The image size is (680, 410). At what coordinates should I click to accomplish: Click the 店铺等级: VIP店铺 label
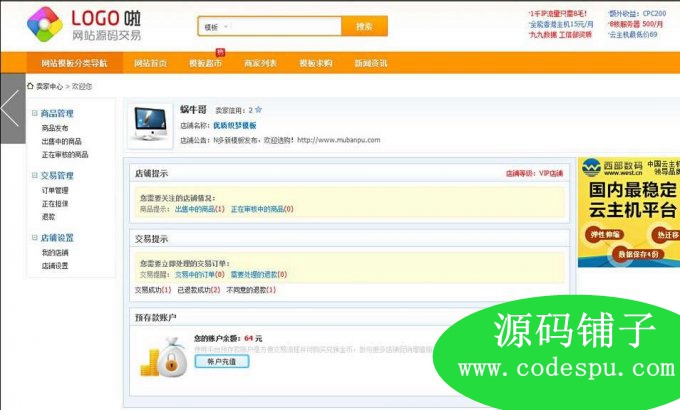pos(534,174)
